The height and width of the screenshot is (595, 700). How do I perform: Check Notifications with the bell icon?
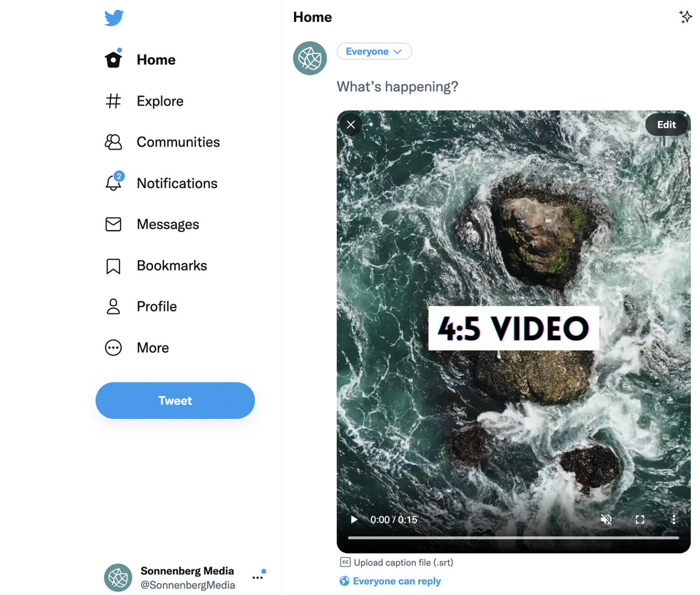point(113,183)
